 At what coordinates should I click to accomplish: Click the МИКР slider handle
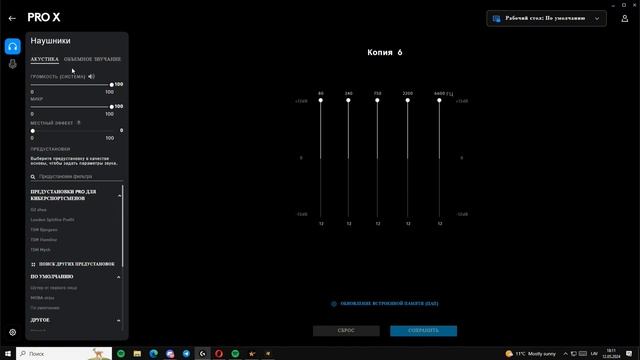pyautogui.click(x=111, y=107)
